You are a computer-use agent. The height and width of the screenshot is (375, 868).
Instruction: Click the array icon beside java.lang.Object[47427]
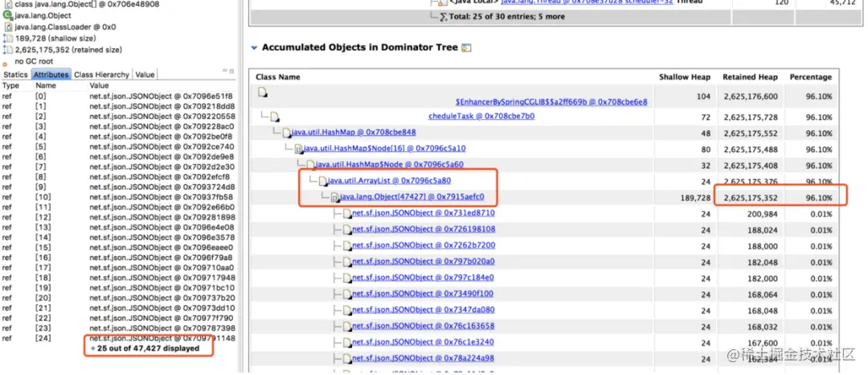click(334, 197)
